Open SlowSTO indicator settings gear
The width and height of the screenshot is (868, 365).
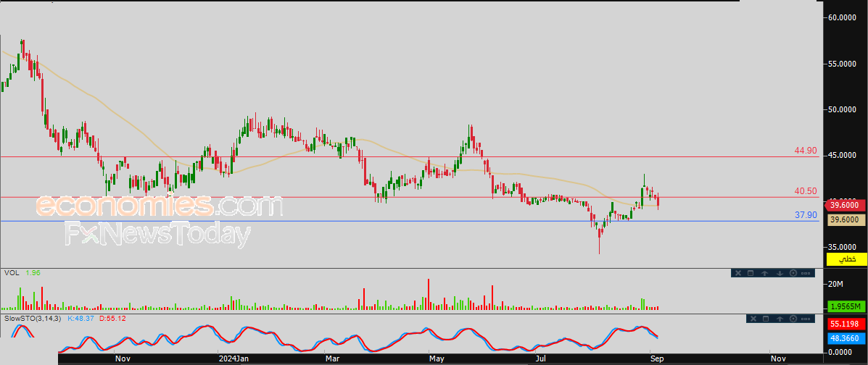coord(794,319)
